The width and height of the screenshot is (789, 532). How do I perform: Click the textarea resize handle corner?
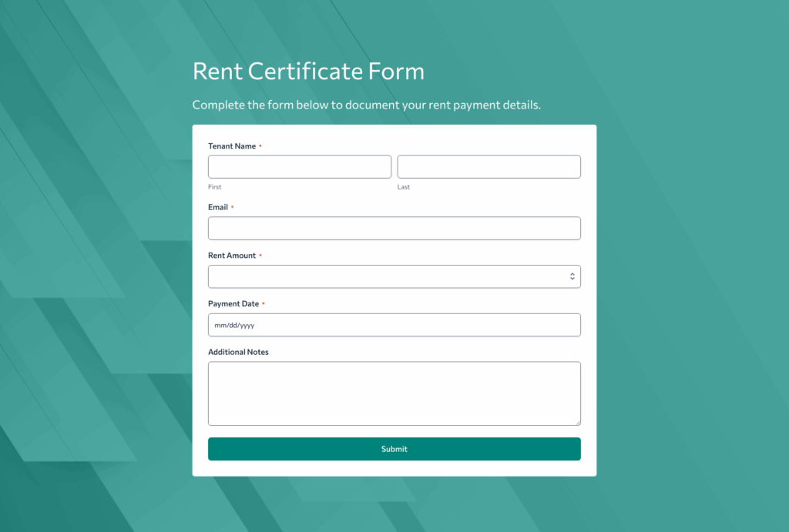point(578,422)
